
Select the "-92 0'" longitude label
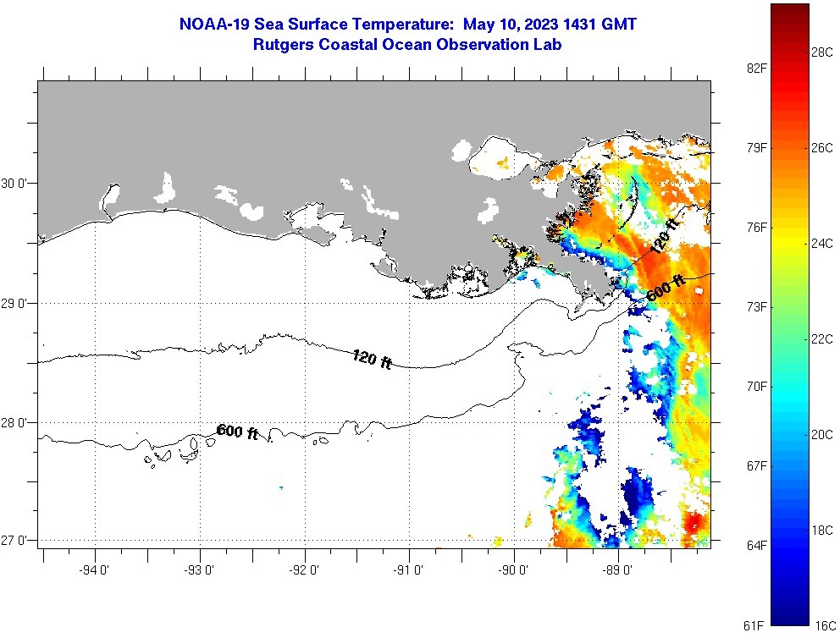click(x=304, y=570)
